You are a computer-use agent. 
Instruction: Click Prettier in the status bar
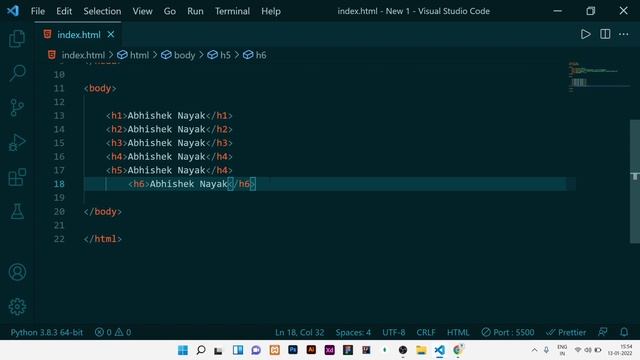[566, 332]
